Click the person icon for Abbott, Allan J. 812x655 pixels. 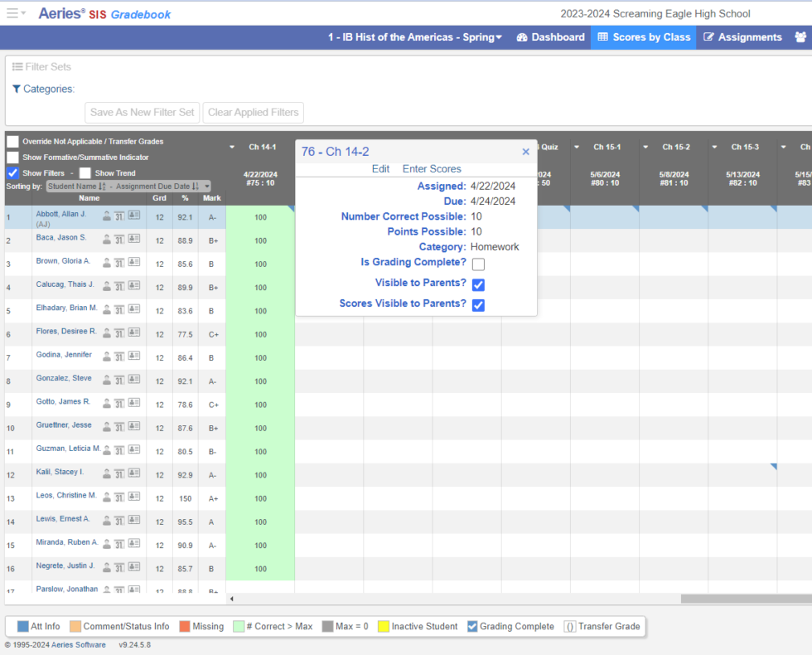106,216
